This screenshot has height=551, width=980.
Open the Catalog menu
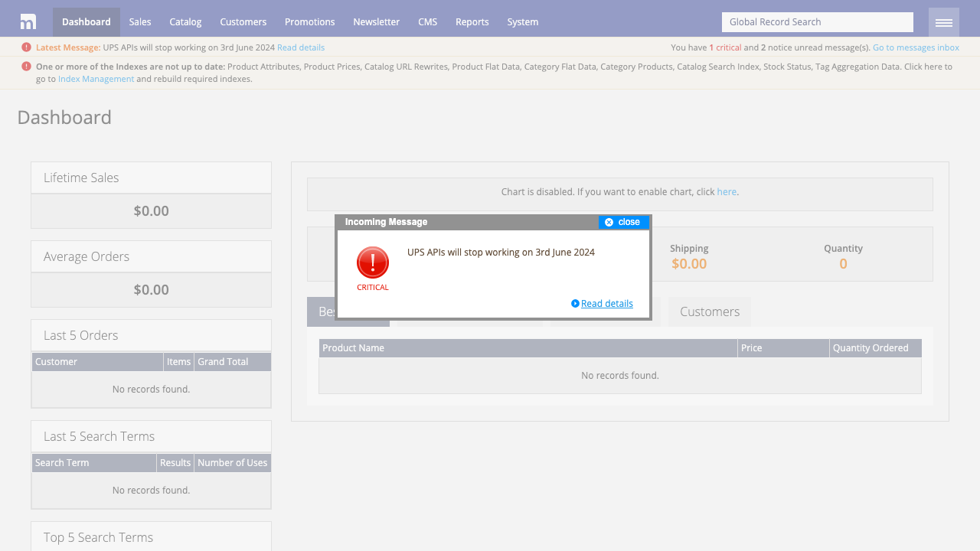185,21
